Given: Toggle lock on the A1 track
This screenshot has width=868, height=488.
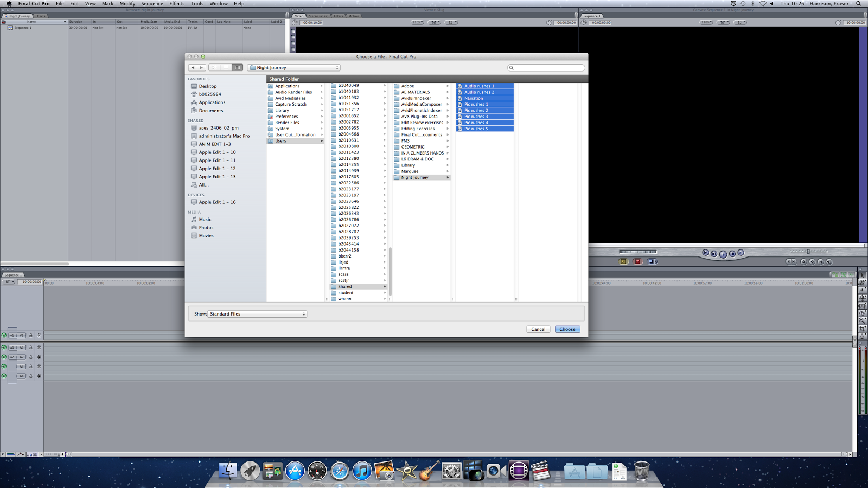Looking at the screenshot, I should pyautogui.click(x=31, y=348).
